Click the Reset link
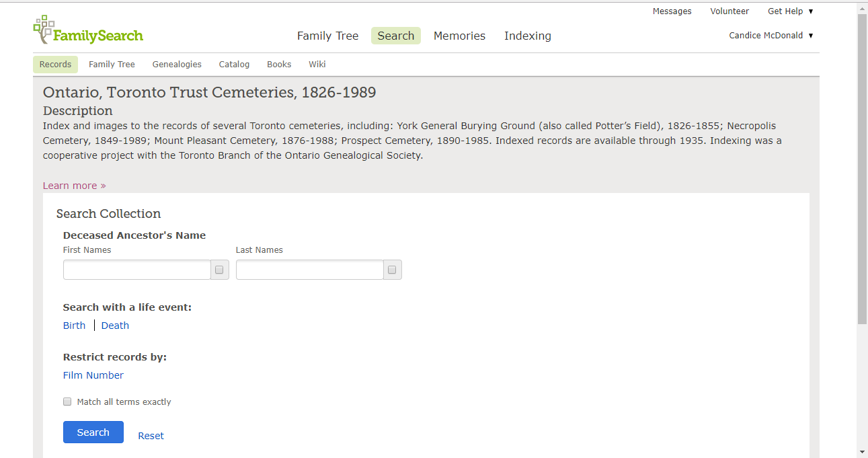This screenshot has width=868, height=458. pos(151,436)
